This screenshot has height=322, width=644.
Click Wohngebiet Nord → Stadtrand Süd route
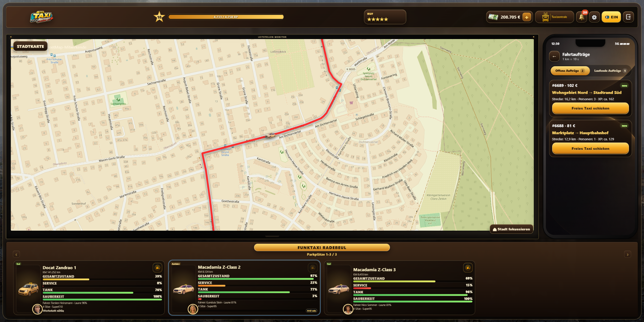coord(586,93)
